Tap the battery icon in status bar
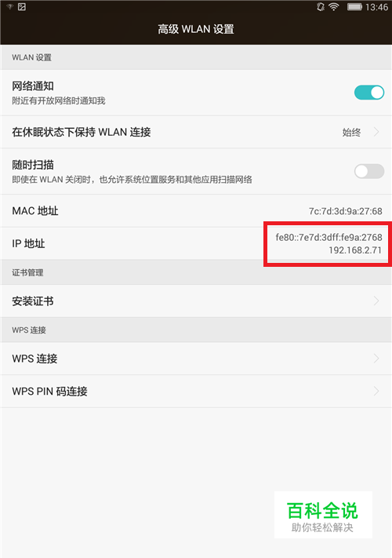Viewport: 392px width, 558px height. (x=354, y=7)
